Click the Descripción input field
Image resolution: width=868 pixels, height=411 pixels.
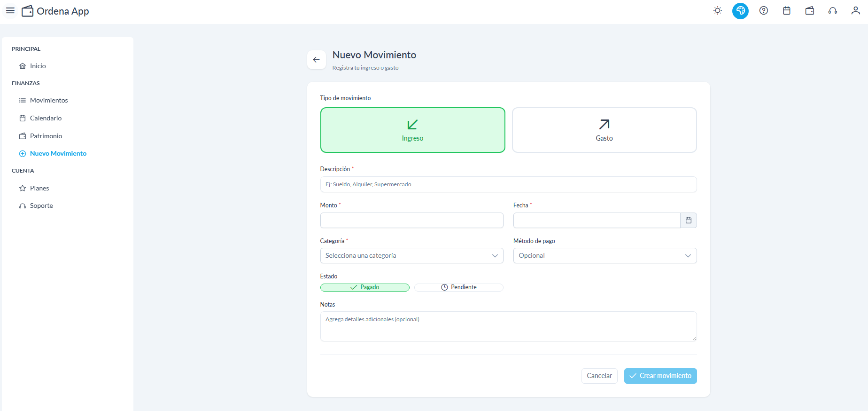(508, 184)
